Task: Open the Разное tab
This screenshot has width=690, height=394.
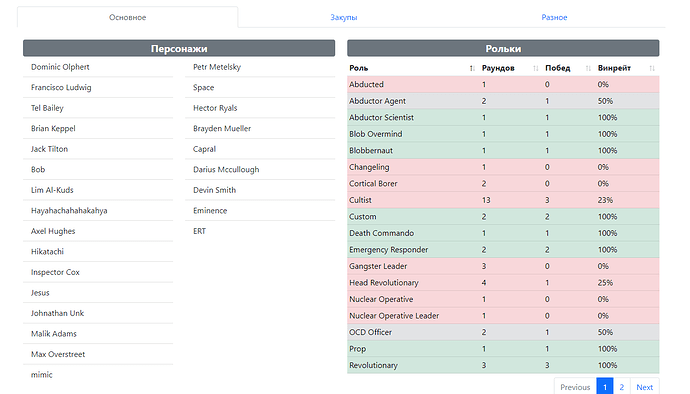Action: 554,17
